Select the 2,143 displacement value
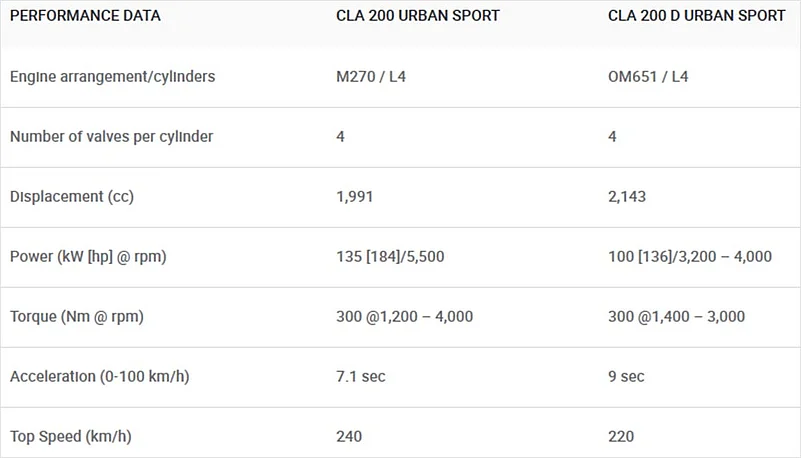The height and width of the screenshot is (458, 801). [x=627, y=196]
